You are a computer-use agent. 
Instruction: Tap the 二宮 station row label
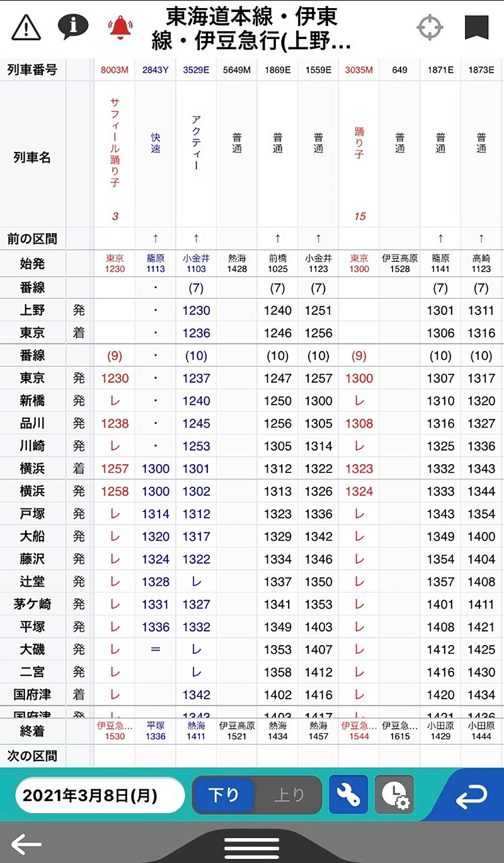[32, 672]
